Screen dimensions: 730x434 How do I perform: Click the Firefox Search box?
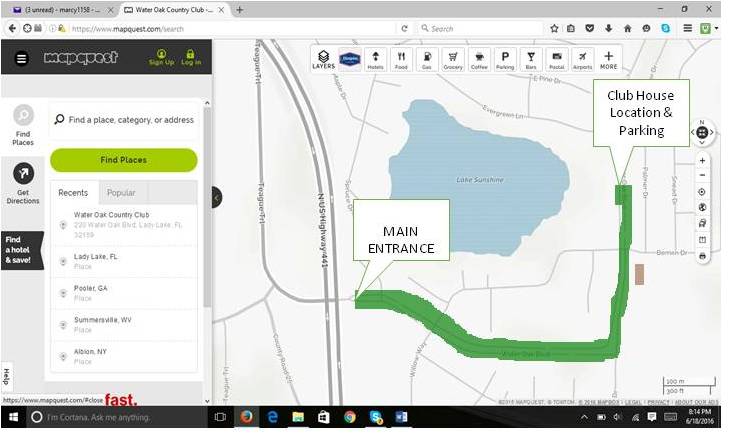coord(480,29)
